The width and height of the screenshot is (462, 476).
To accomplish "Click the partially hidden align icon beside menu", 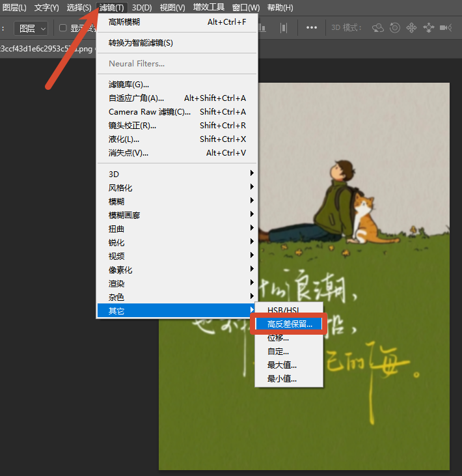I will tap(262, 28).
